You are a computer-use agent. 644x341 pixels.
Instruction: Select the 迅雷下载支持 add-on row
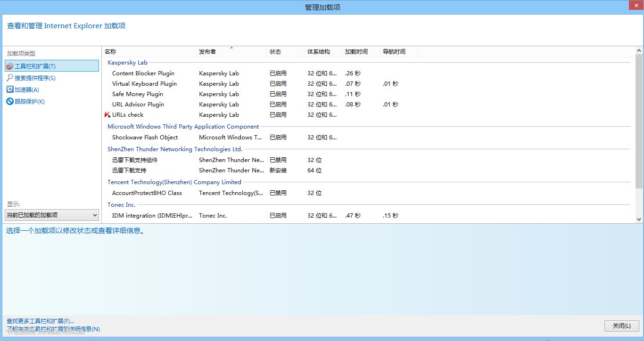(x=368, y=170)
